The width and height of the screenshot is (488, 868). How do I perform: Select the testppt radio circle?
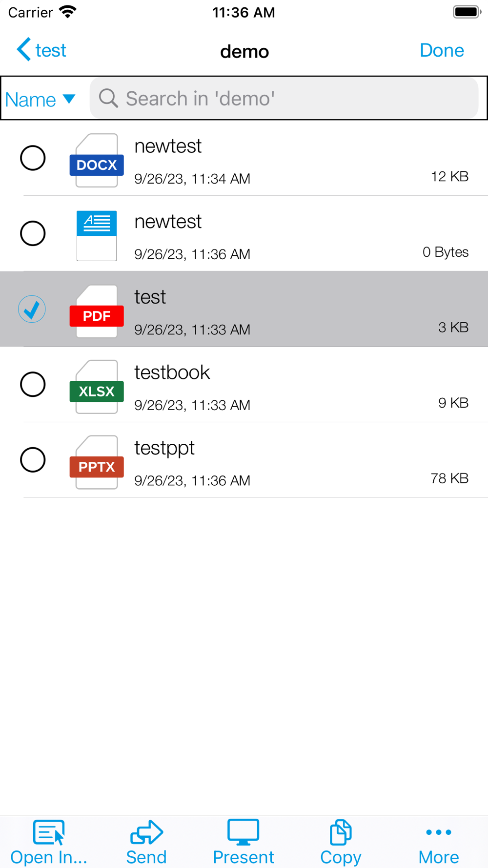tap(33, 460)
